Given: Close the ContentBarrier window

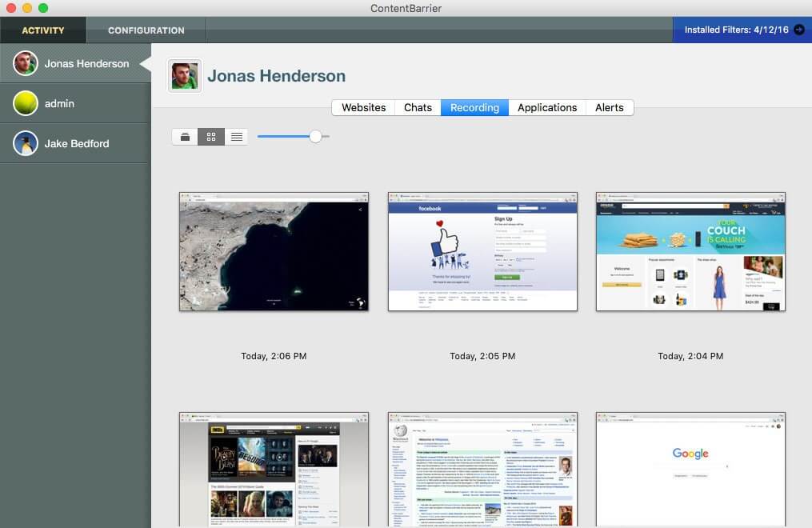Looking at the screenshot, I should 11,8.
